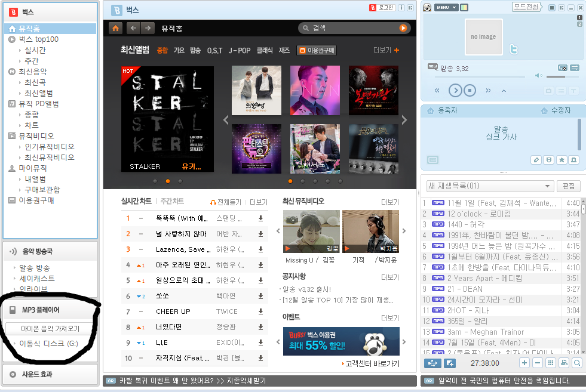
Task: Open the 새 재생목록(01) playlist dropdown
Action: tap(490, 186)
